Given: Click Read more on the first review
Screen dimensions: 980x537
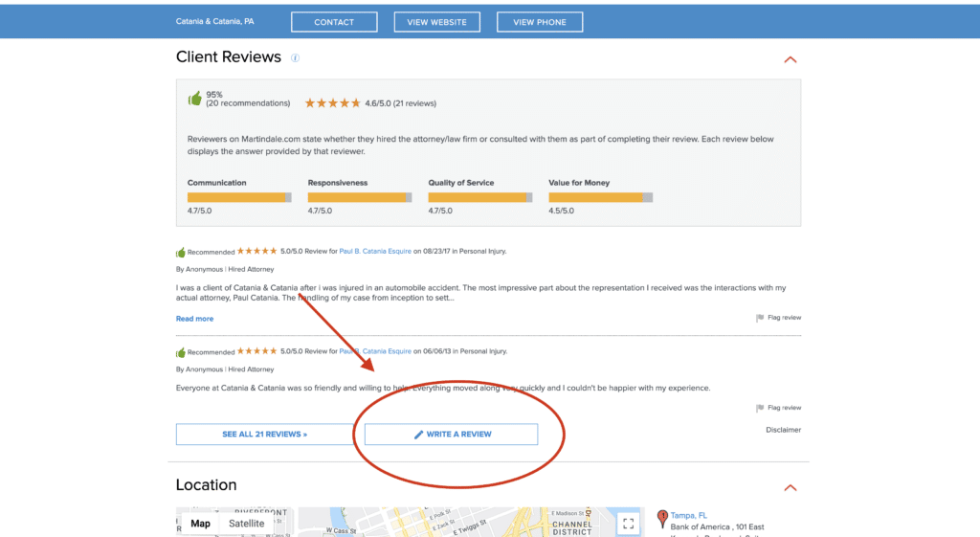Looking at the screenshot, I should [194, 319].
